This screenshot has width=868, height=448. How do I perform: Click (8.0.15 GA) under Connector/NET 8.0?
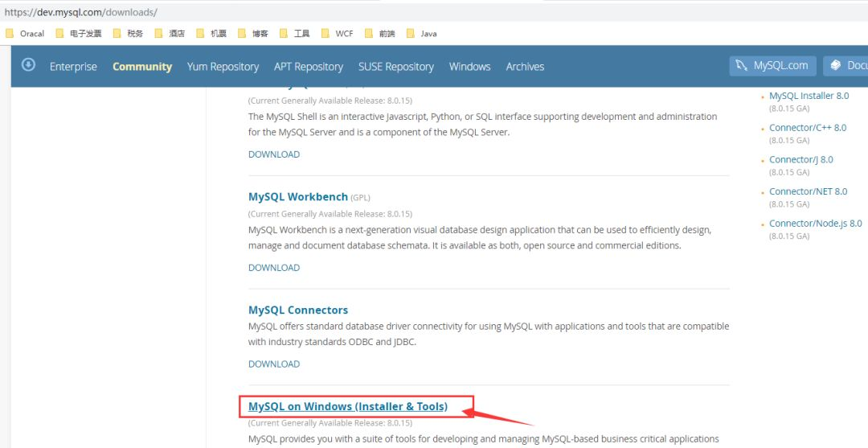pos(789,204)
